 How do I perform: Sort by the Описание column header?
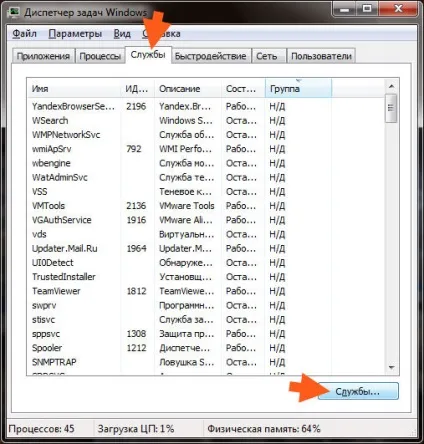188,89
